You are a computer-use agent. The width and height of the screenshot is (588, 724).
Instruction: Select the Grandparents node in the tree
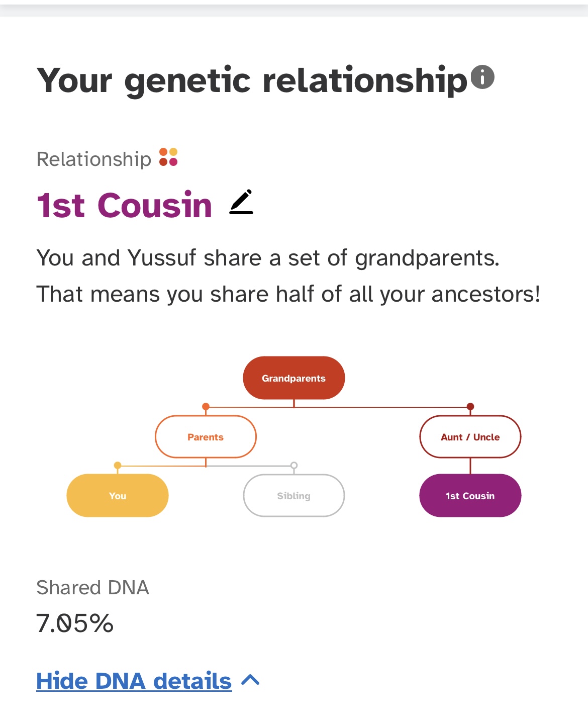294,378
